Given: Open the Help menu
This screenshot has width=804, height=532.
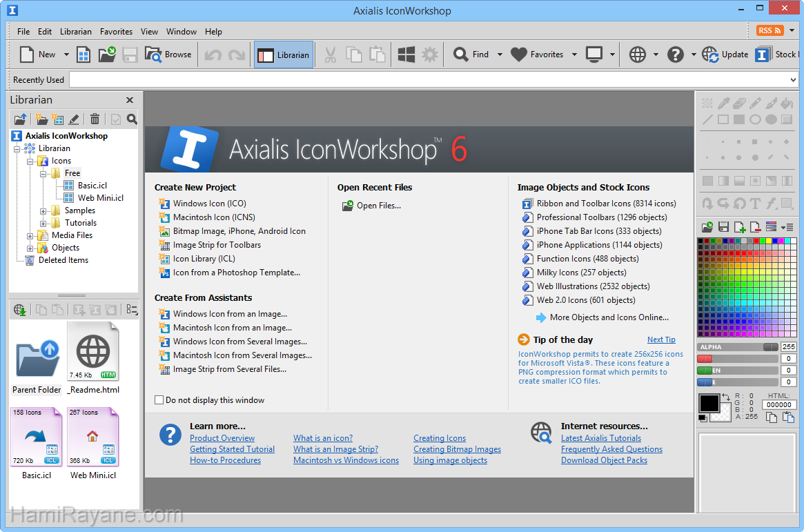Looking at the screenshot, I should [x=213, y=31].
